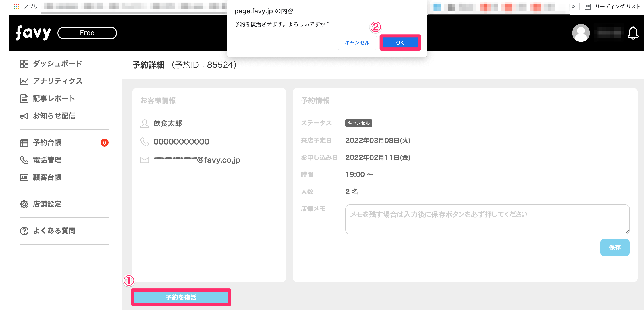Click the favy logo

(x=33, y=33)
